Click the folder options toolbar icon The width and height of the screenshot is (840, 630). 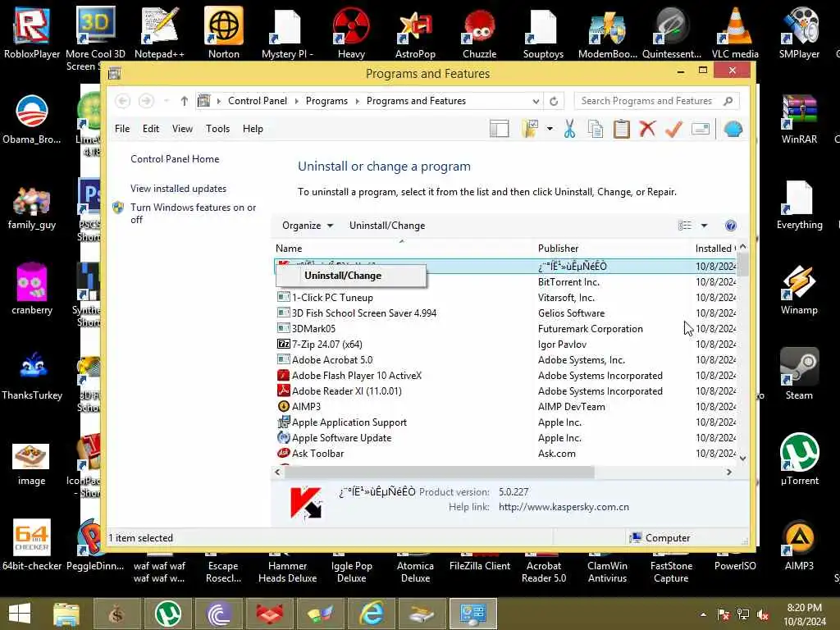pyautogui.click(x=530, y=129)
